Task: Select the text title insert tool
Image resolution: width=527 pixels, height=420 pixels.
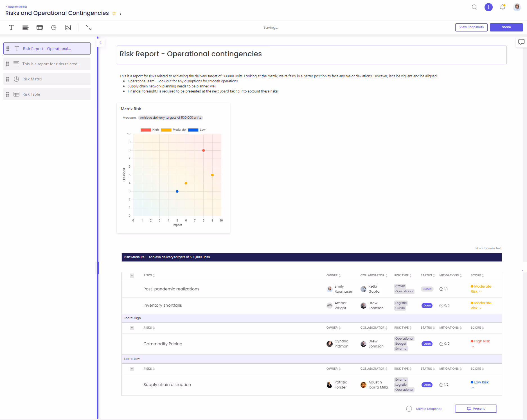Action: tap(11, 27)
